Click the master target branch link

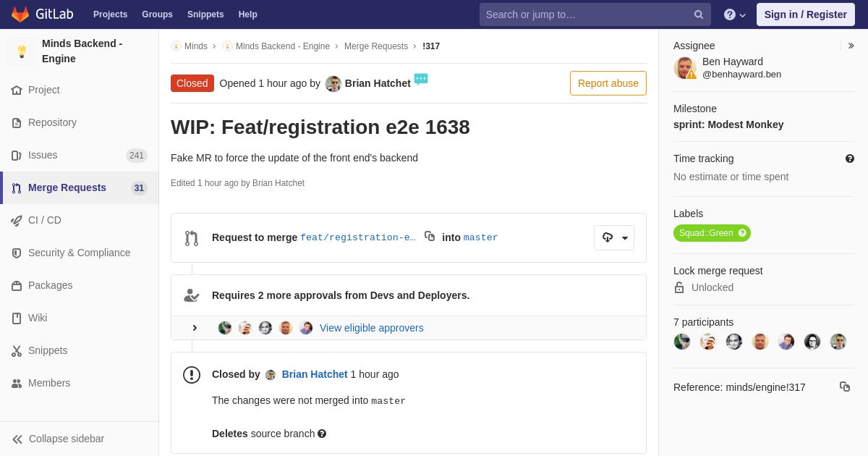click(481, 237)
